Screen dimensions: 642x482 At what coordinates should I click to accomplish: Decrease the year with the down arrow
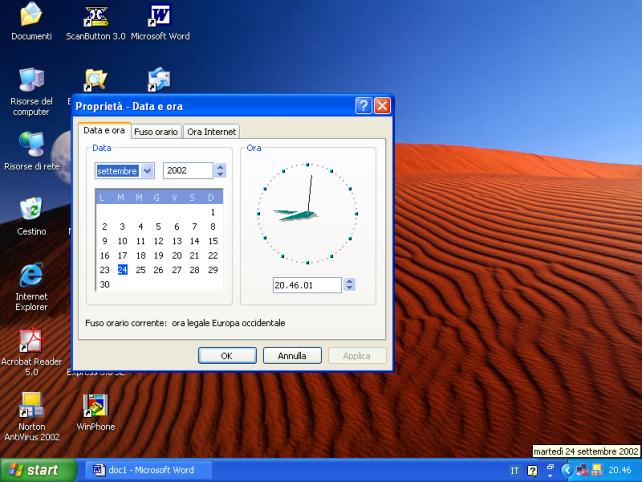220,174
